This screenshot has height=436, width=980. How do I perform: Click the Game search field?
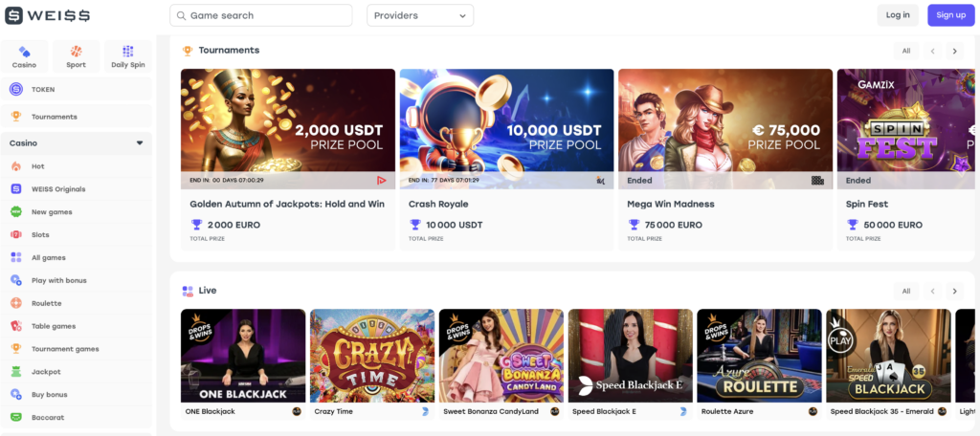pyautogui.click(x=260, y=15)
